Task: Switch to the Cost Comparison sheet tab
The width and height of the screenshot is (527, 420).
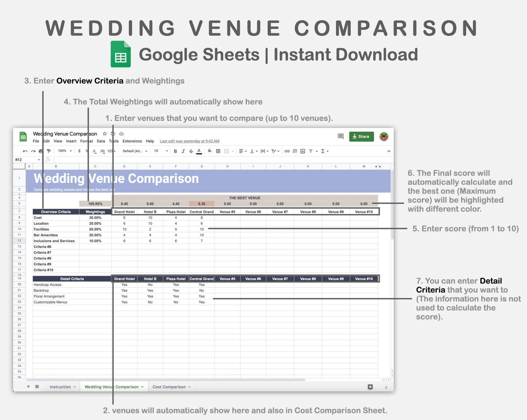Action: click(x=169, y=386)
